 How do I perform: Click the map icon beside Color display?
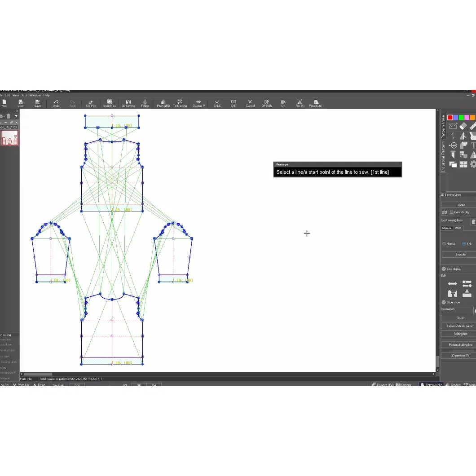click(x=445, y=212)
